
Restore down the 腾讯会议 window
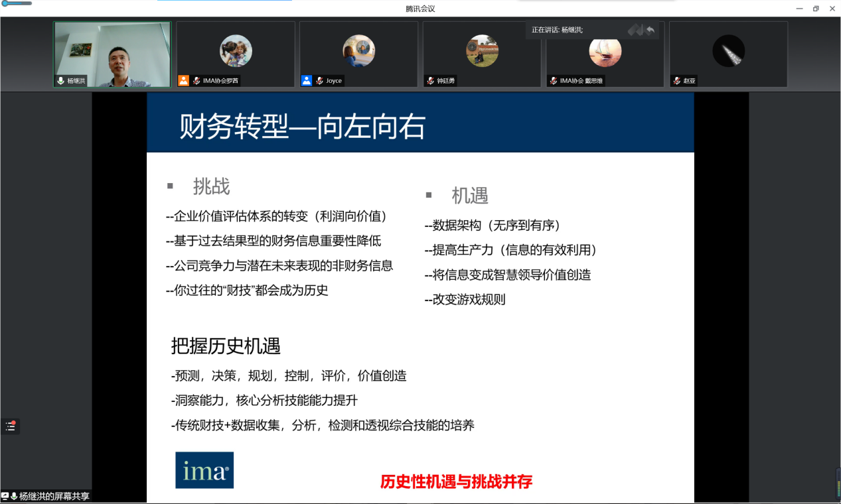[816, 9]
